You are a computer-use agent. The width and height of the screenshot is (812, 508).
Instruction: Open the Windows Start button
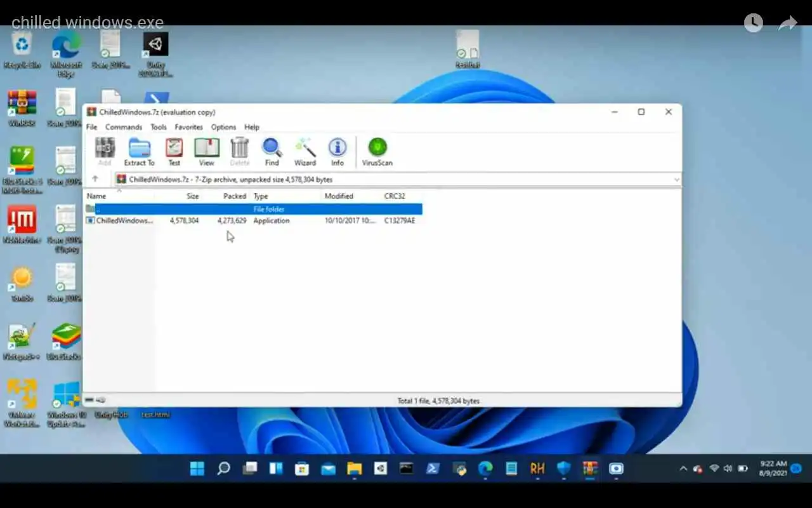(197, 469)
